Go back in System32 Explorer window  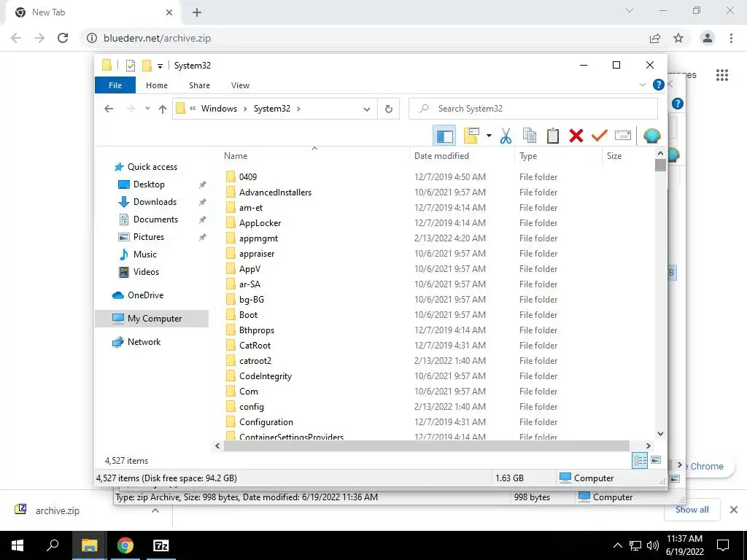tap(109, 109)
